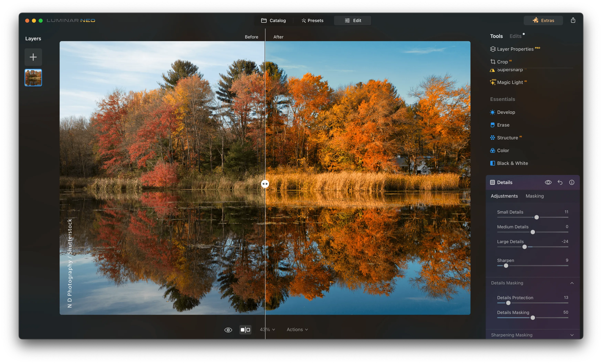Viewport: 602px width, 364px height.
Task: Add a new layer with plus button
Action: [33, 57]
